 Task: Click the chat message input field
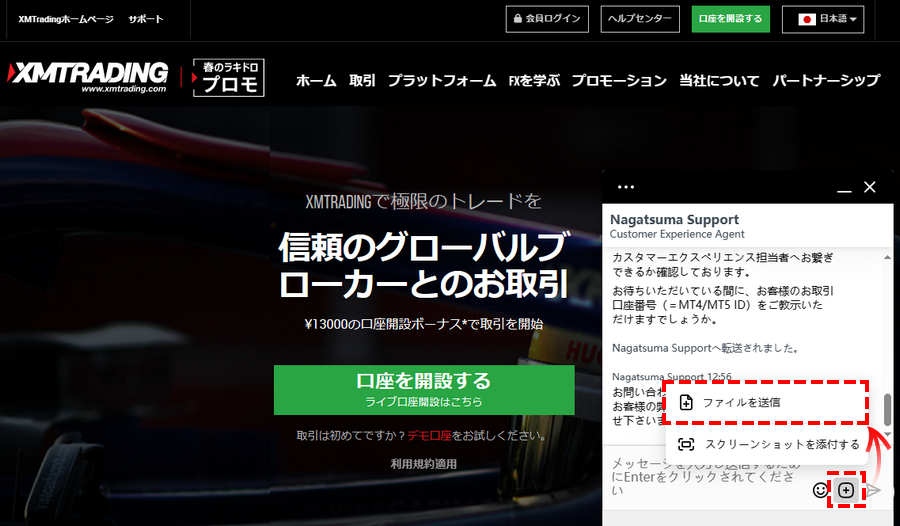(707, 477)
